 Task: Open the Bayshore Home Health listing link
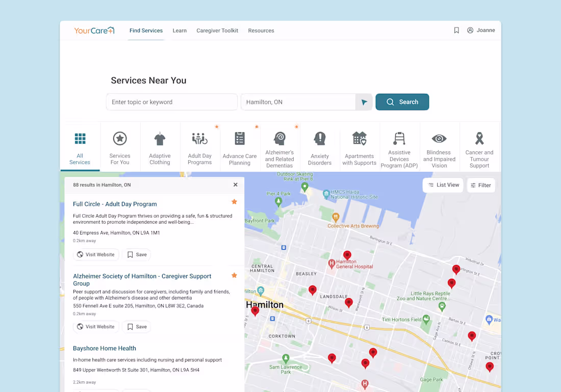click(104, 348)
